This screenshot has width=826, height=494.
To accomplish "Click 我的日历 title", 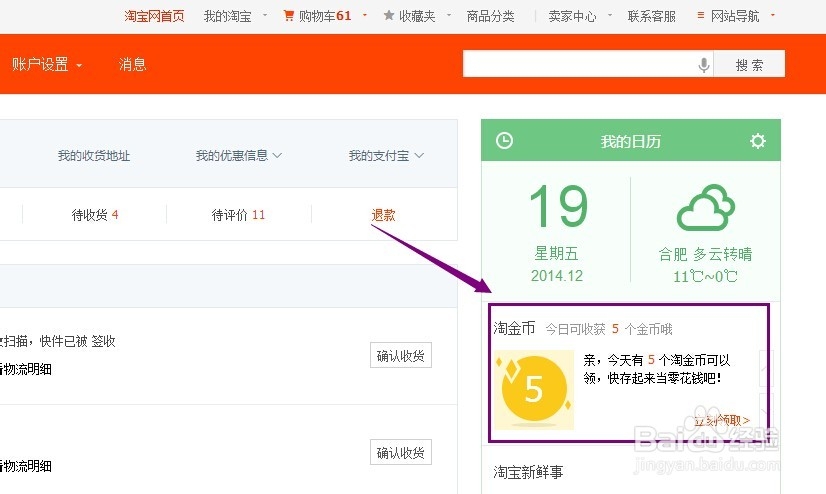I will pos(631,141).
